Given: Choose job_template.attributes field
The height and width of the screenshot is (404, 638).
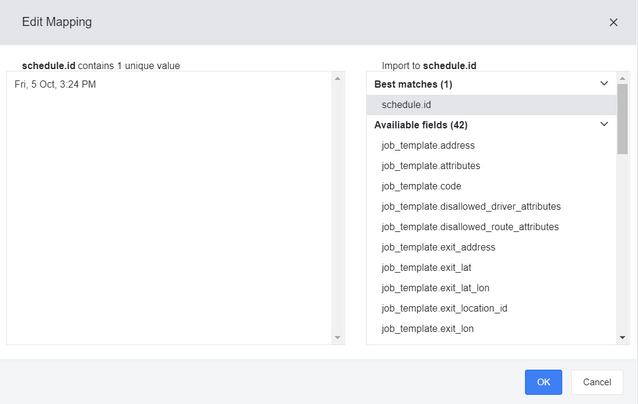Looking at the screenshot, I should (x=431, y=166).
